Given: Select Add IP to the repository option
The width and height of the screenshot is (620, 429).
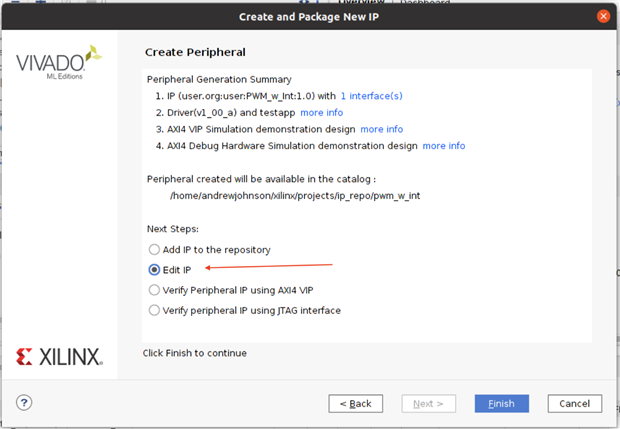Looking at the screenshot, I should (x=154, y=249).
